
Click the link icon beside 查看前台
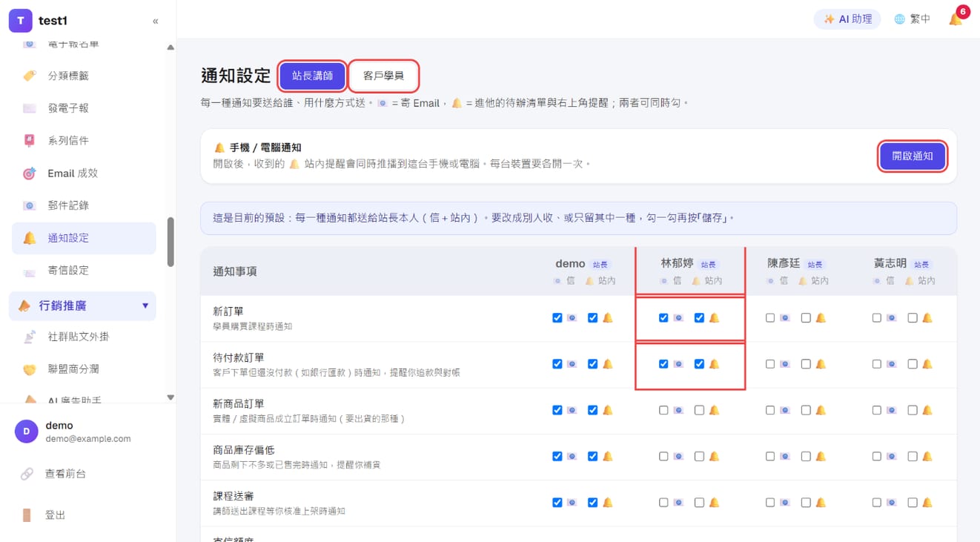coord(27,474)
